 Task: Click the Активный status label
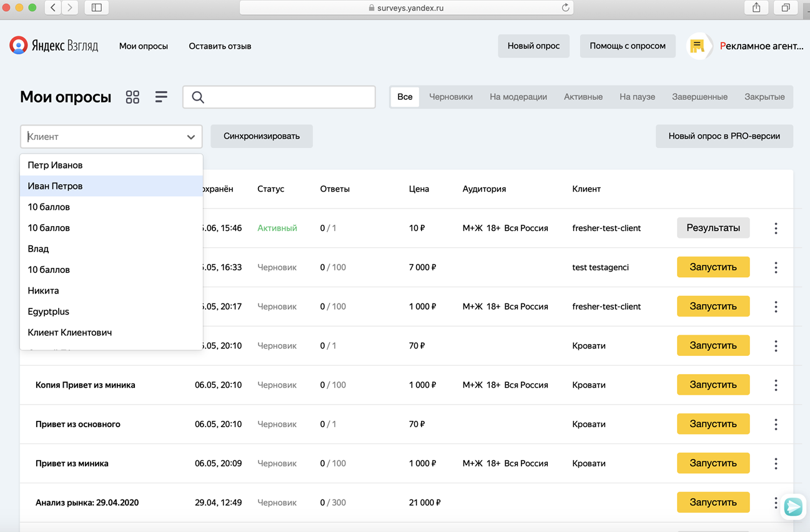click(277, 228)
